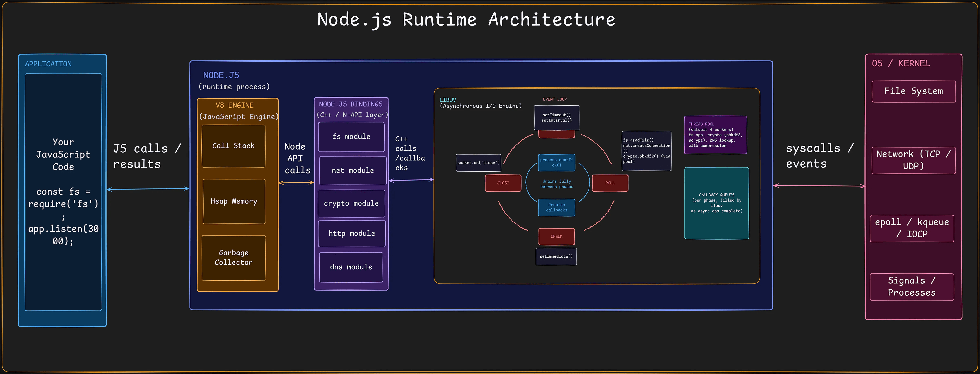Screen dimensions: 980x374
Task: Click the File System box
Action: coord(913,91)
